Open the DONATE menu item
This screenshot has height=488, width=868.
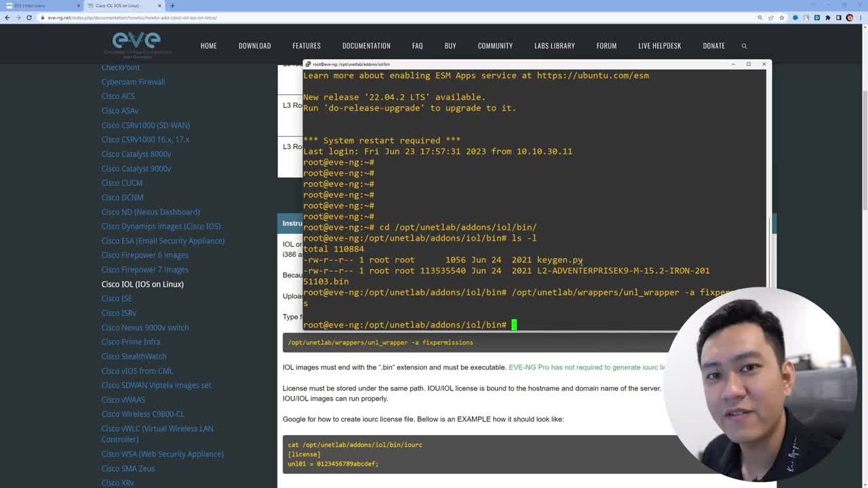pos(713,45)
